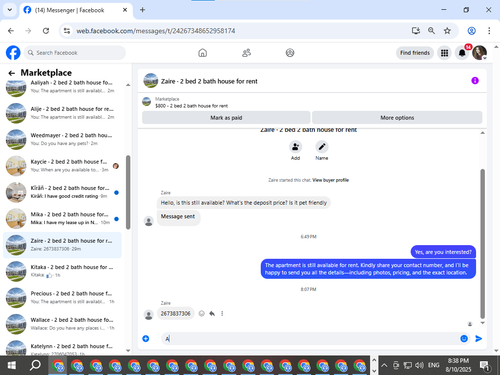
Task: Open the tab search dropdown arrow
Action: [x=10, y=10]
